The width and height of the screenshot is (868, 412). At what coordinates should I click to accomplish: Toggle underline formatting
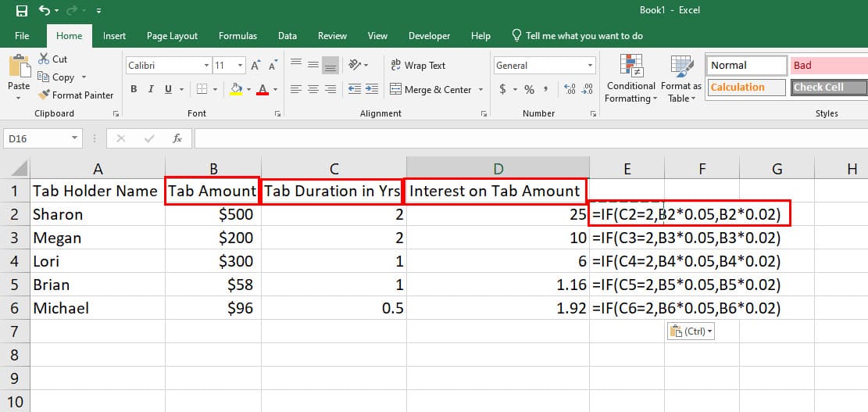(x=168, y=89)
